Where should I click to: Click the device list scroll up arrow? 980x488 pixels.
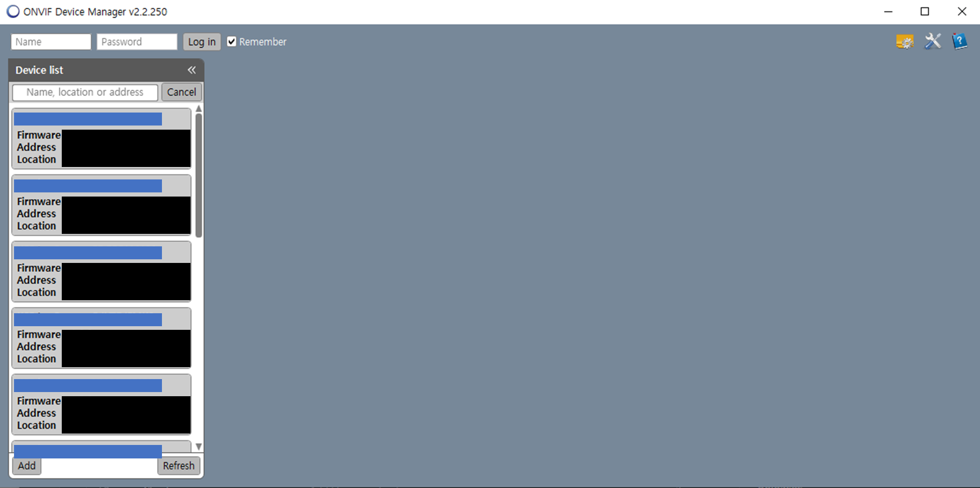point(199,109)
